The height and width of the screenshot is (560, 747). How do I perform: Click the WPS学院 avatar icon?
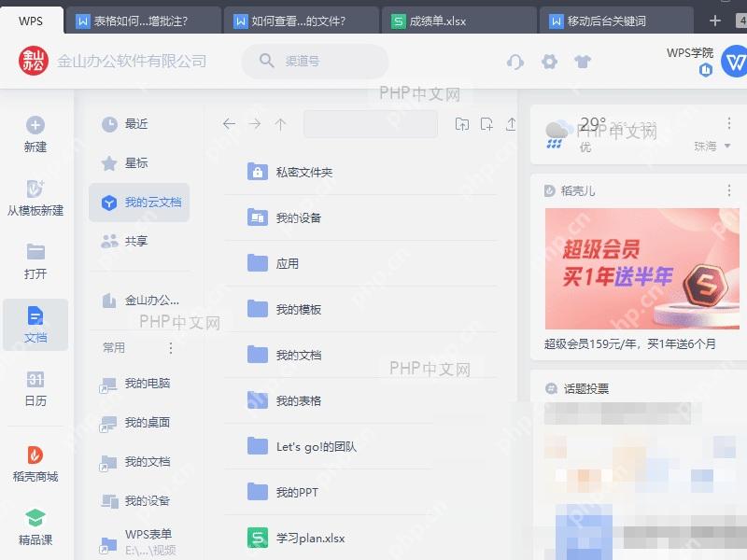(x=735, y=62)
